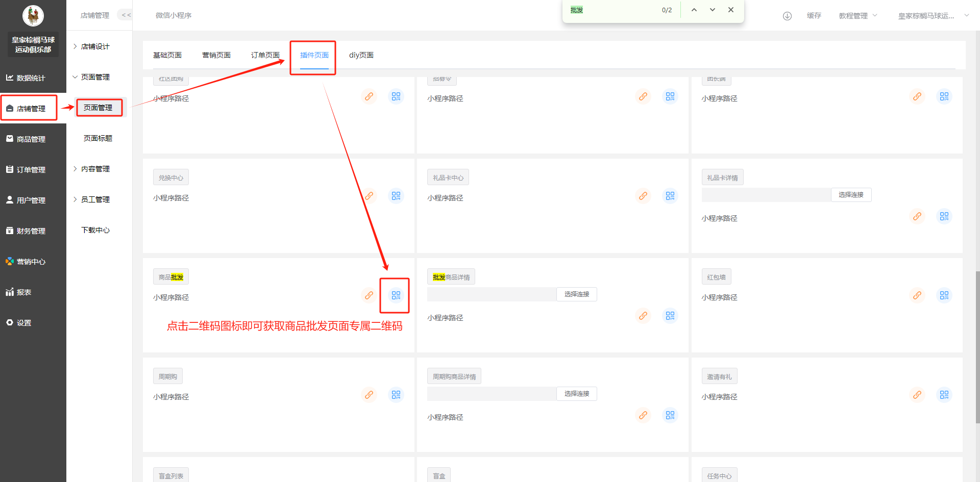
Task: Click the link icon for 礼品卡中心
Action: point(643,196)
